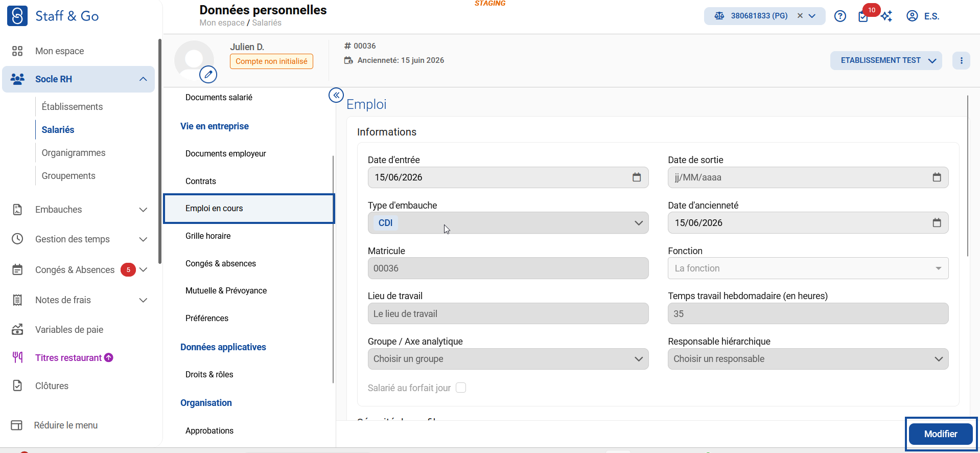980x453 pixels.
Task: Click the Clôtures document icon
Action: [17, 386]
